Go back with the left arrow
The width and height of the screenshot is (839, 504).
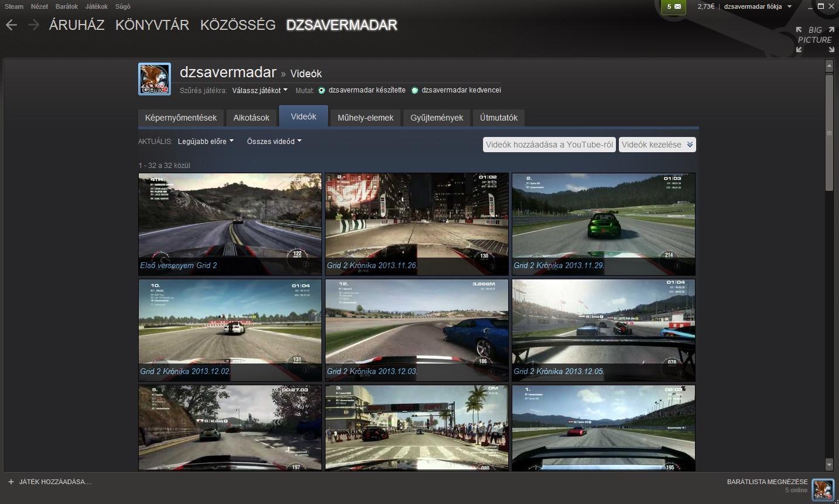tap(11, 25)
